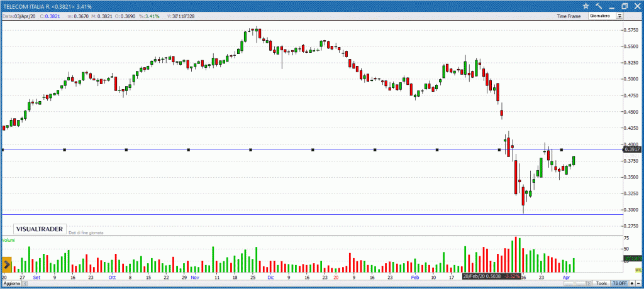Viewport: 644px width, 289px height.
Task: Add chart to favorites with star icon
Action: (x=586, y=6)
